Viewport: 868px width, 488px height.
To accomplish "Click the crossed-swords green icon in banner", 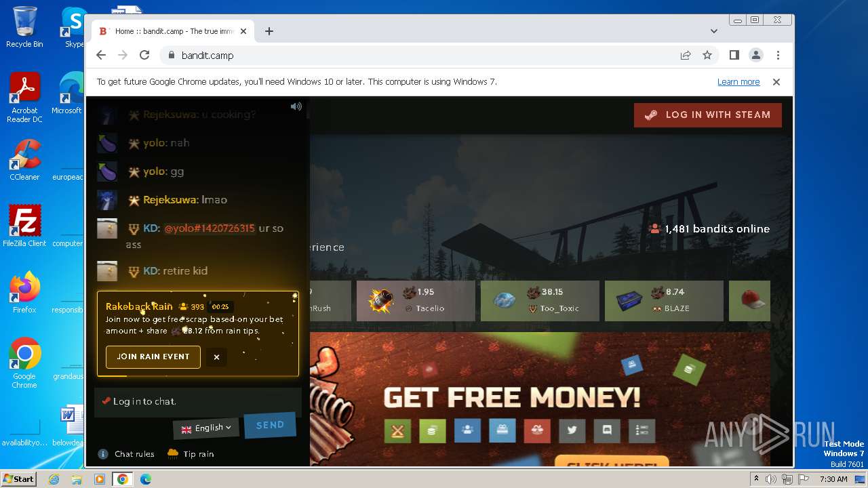I will [x=397, y=430].
